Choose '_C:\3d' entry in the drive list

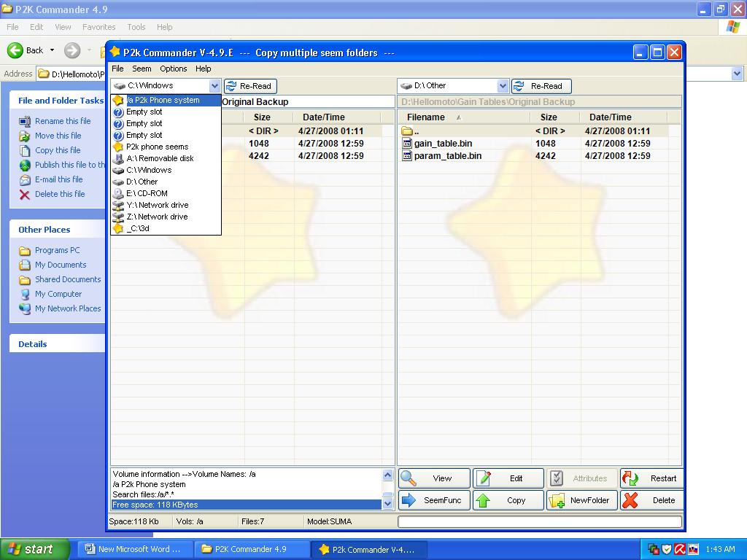pyautogui.click(x=166, y=228)
